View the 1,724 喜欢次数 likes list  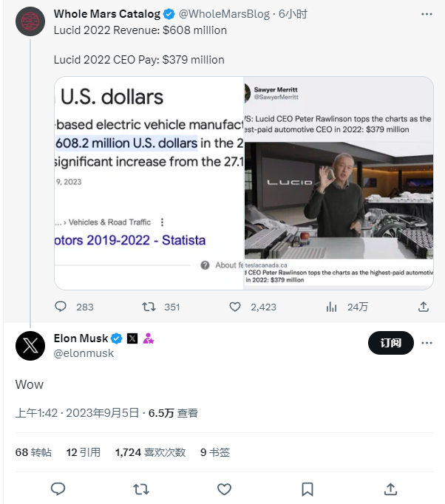[x=151, y=452]
